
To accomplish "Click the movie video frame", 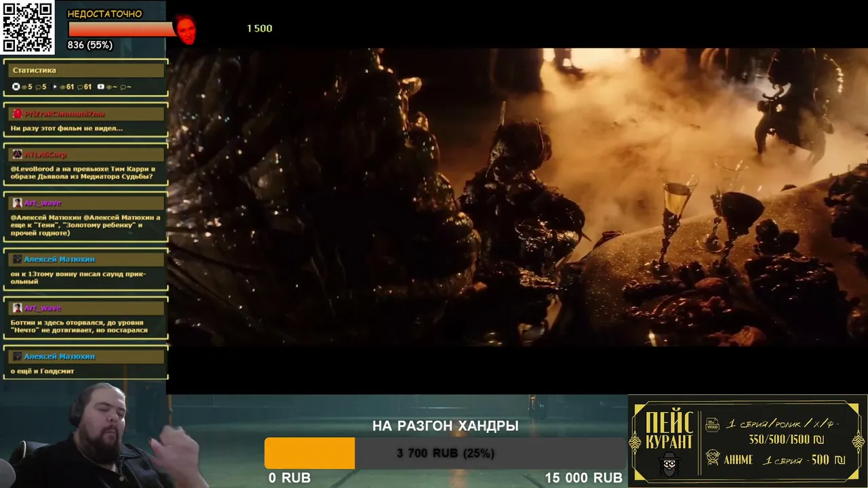I will point(517,197).
